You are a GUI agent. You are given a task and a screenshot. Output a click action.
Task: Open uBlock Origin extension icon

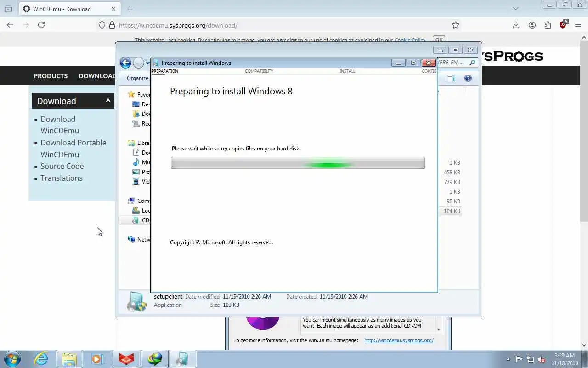[563, 24]
